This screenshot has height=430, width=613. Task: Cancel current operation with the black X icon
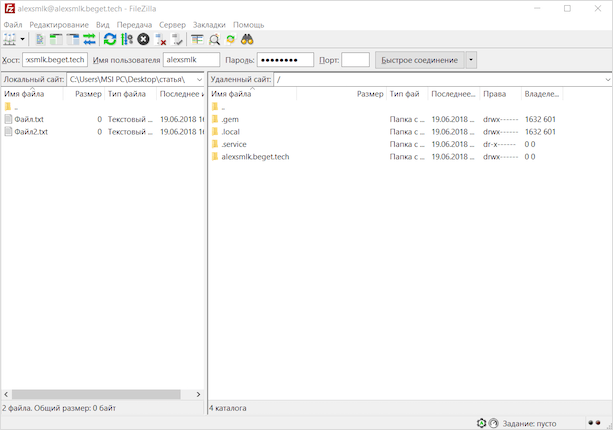pyautogui.click(x=143, y=39)
